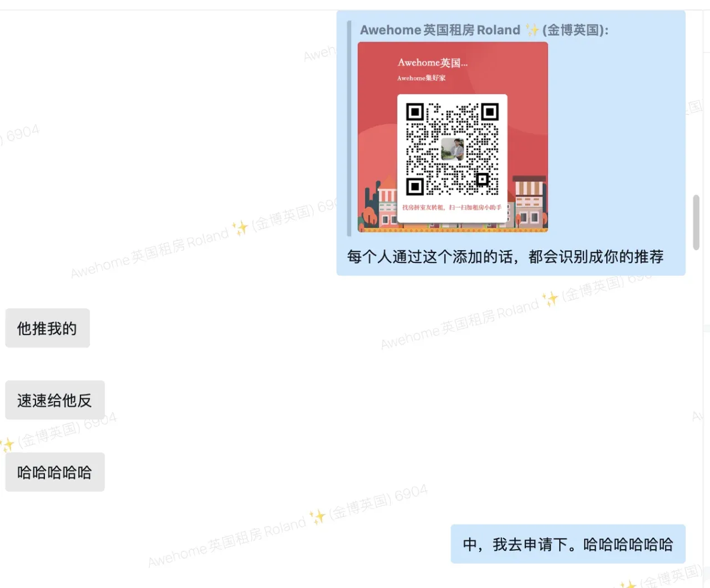
Task: Click the received message '哈哈哈哈哈'
Action: (55, 472)
